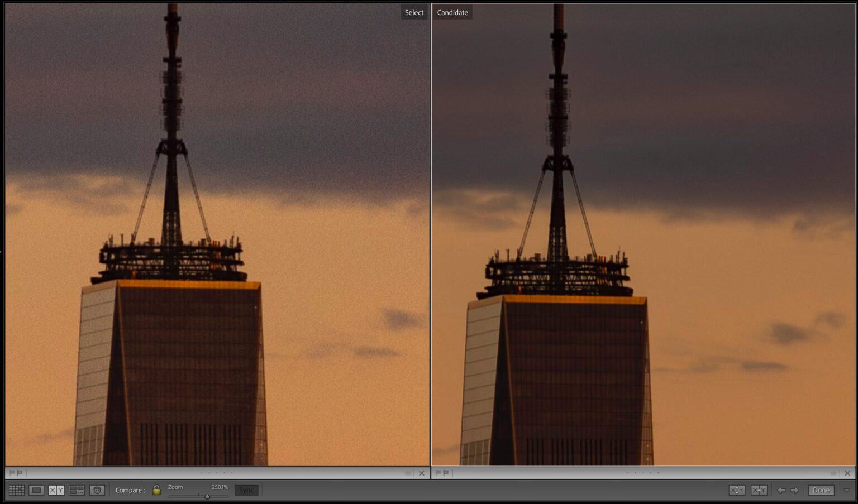Deselect the Candidate photo with its X control
Viewport: 858px width, 504px height.
pos(847,473)
